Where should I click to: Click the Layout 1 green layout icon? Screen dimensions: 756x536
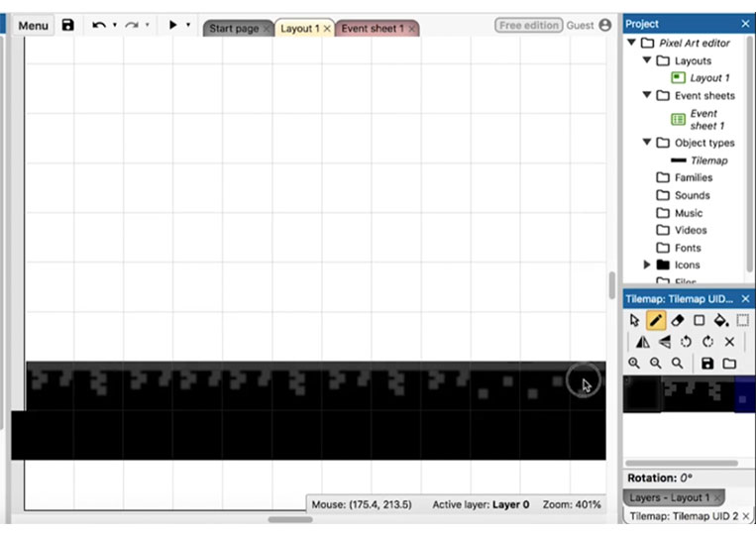pyautogui.click(x=679, y=77)
